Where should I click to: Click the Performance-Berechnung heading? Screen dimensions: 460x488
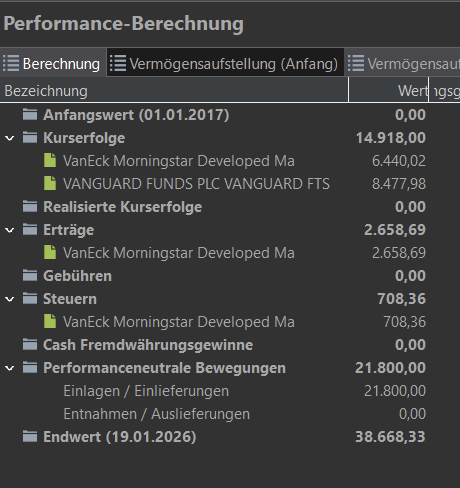point(124,24)
